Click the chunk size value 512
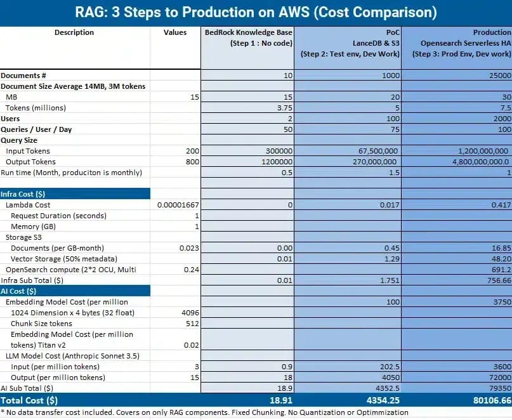Screen dimensions: 512x420 tap(192, 324)
